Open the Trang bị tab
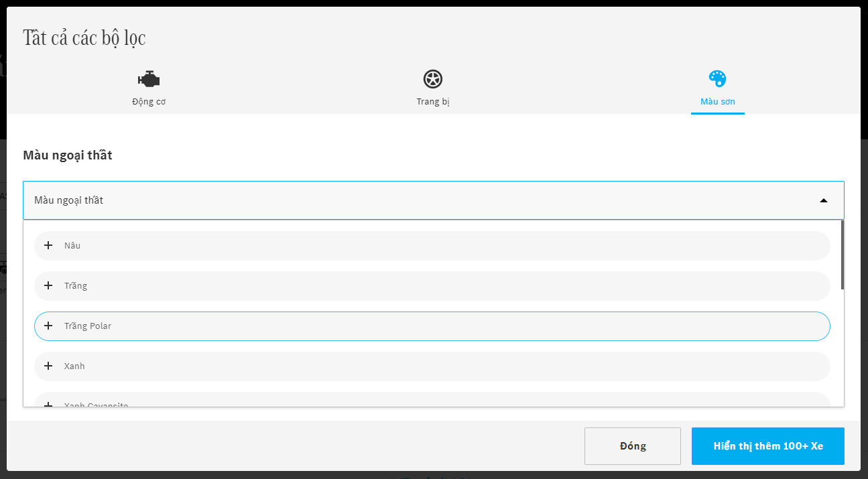This screenshot has height=479, width=868. pos(433,102)
